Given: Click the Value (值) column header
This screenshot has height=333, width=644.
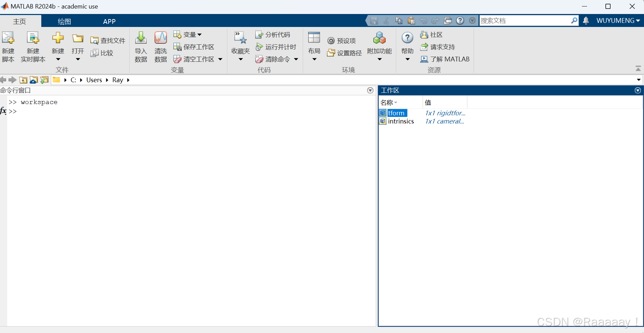Looking at the screenshot, I should click(x=445, y=102).
